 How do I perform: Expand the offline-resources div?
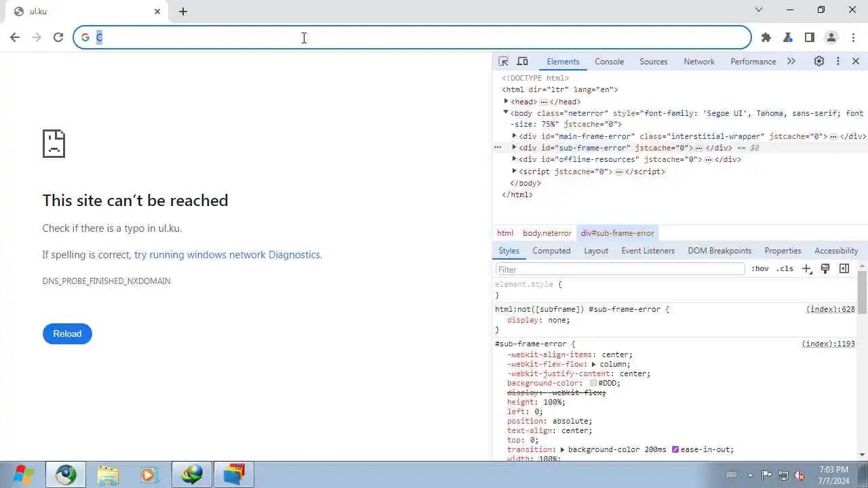point(514,159)
